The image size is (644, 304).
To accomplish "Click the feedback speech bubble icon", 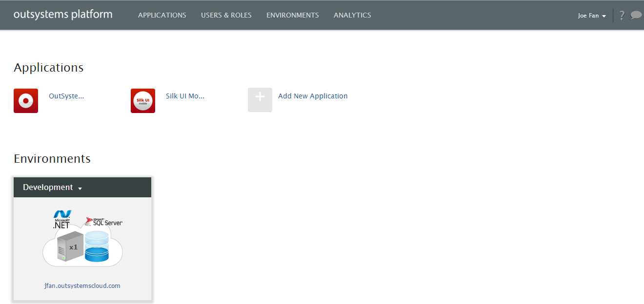I will (636, 15).
